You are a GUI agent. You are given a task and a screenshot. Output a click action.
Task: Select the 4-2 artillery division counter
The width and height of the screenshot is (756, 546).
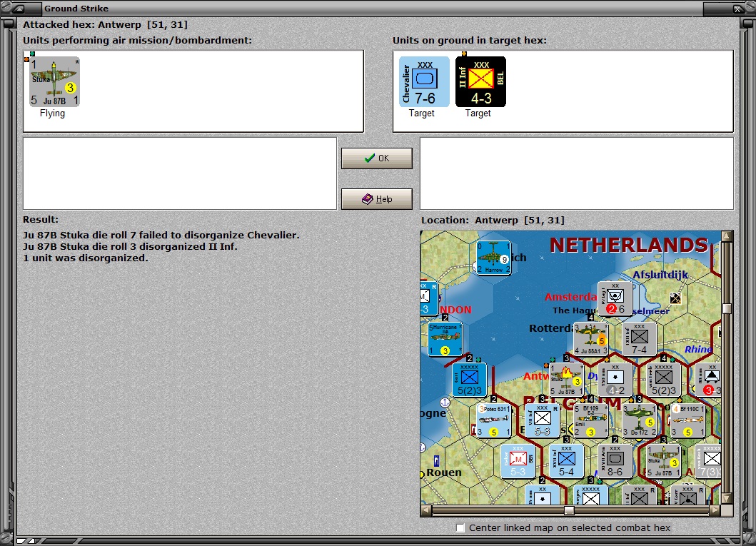[615, 380]
